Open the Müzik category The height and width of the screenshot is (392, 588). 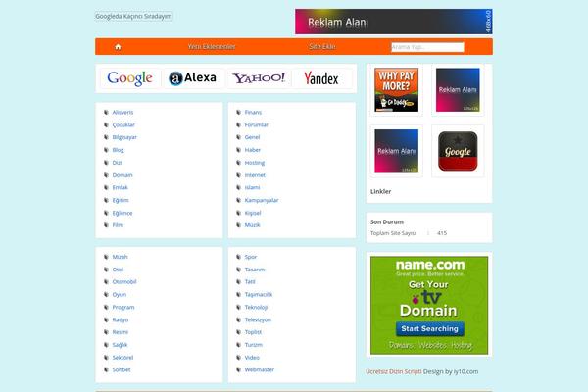pos(252,225)
